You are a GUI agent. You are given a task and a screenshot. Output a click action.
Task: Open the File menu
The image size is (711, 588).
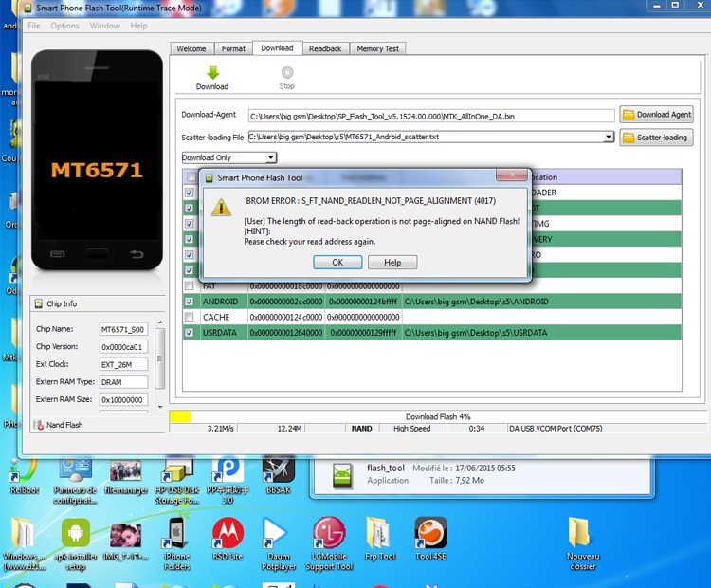click(x=33, y=26)
